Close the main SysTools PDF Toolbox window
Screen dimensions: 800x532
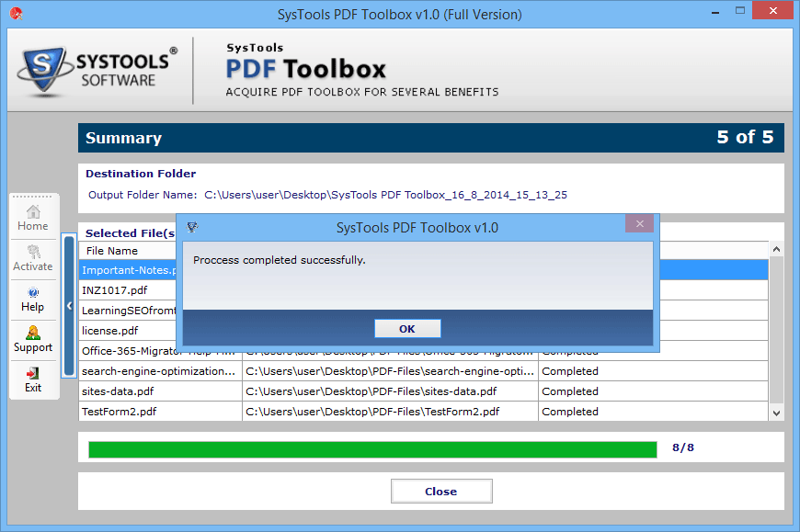(773, 11)
